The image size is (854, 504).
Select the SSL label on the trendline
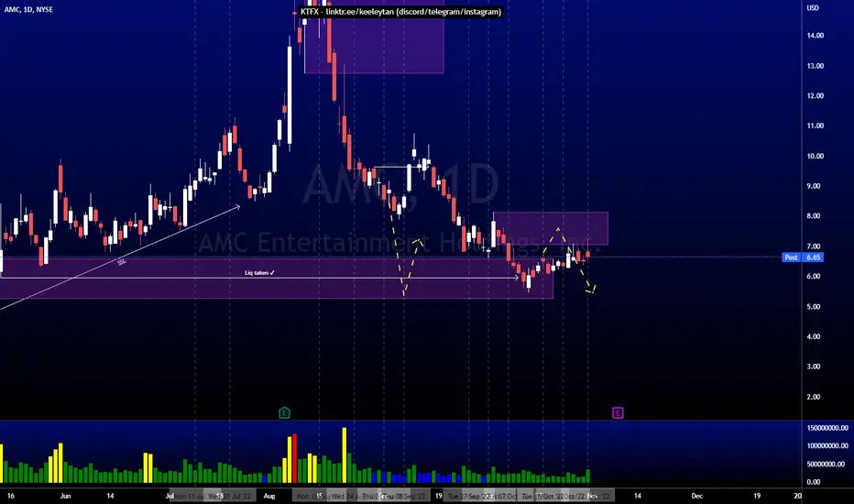click(122, 262)
